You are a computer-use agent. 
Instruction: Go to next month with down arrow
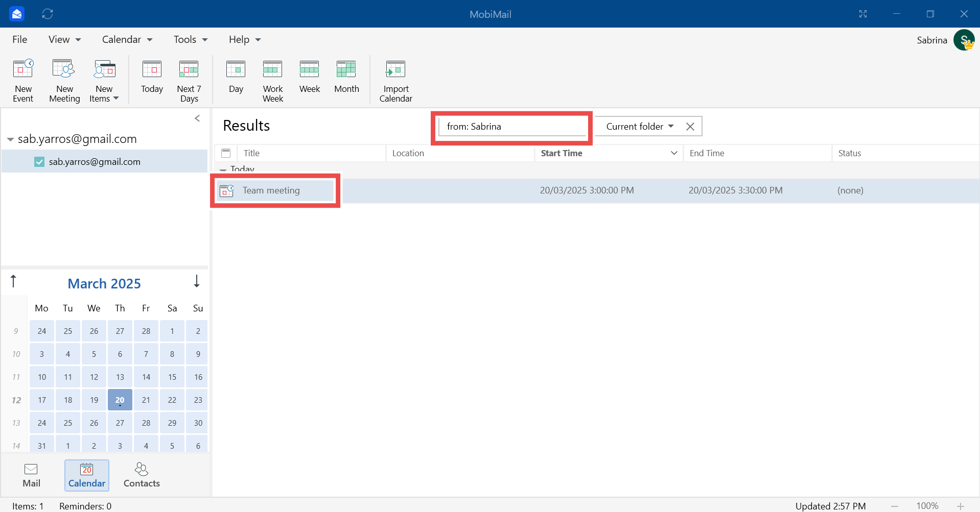pos(197,281)
